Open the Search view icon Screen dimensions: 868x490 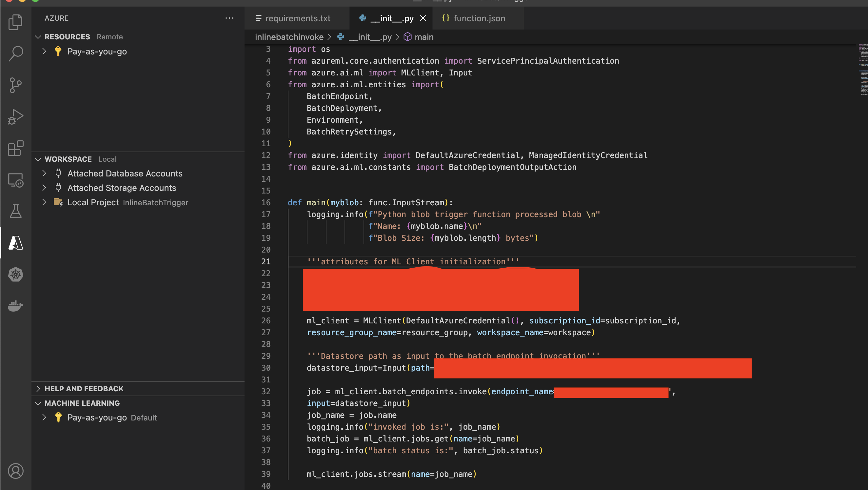[15, 53]
